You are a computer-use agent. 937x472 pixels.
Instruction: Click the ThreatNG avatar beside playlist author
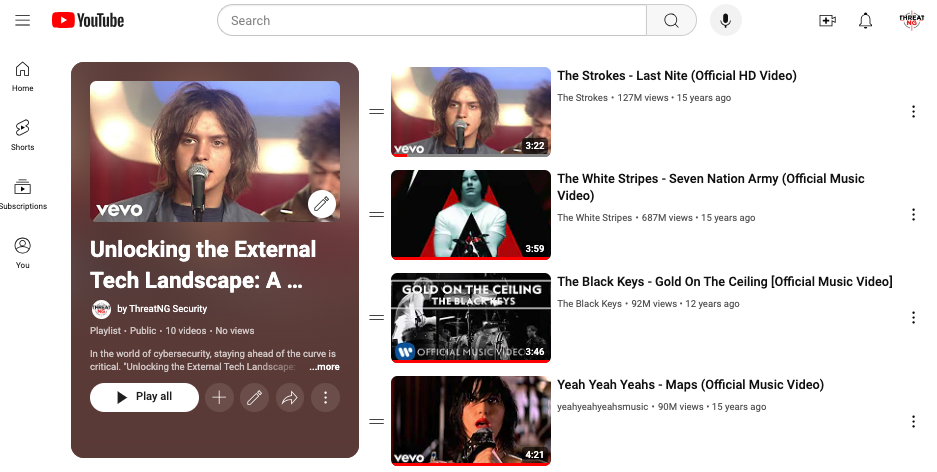[101, 309]
